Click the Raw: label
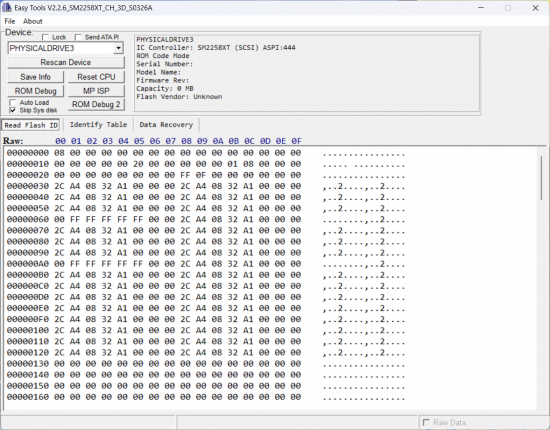The height and width of the screenshot is (430, 550). (x=13, y=141)
